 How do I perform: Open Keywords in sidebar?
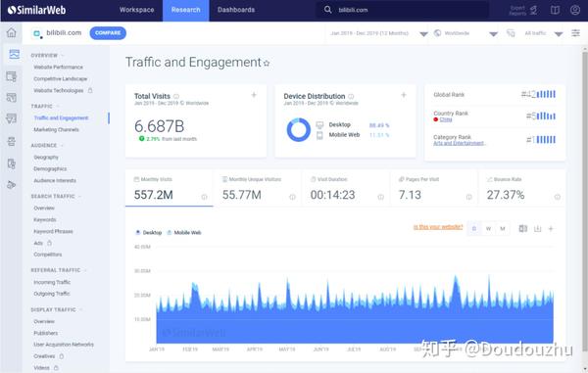click(45, 220)
